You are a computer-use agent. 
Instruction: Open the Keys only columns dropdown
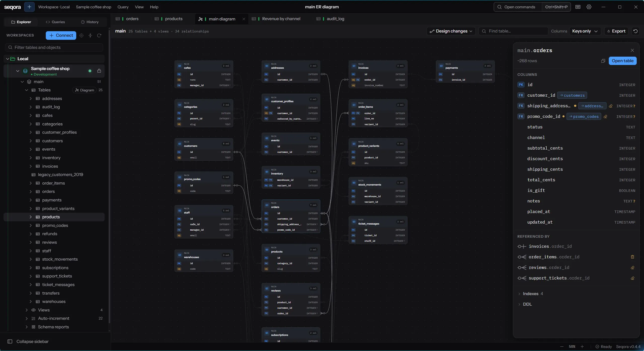tap(585, 31)
